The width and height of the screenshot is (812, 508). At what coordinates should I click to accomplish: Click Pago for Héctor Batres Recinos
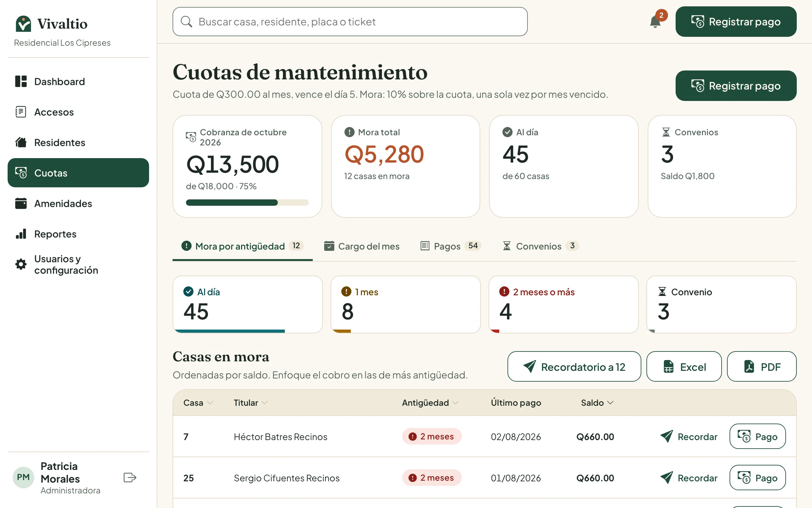click(757, 437)
